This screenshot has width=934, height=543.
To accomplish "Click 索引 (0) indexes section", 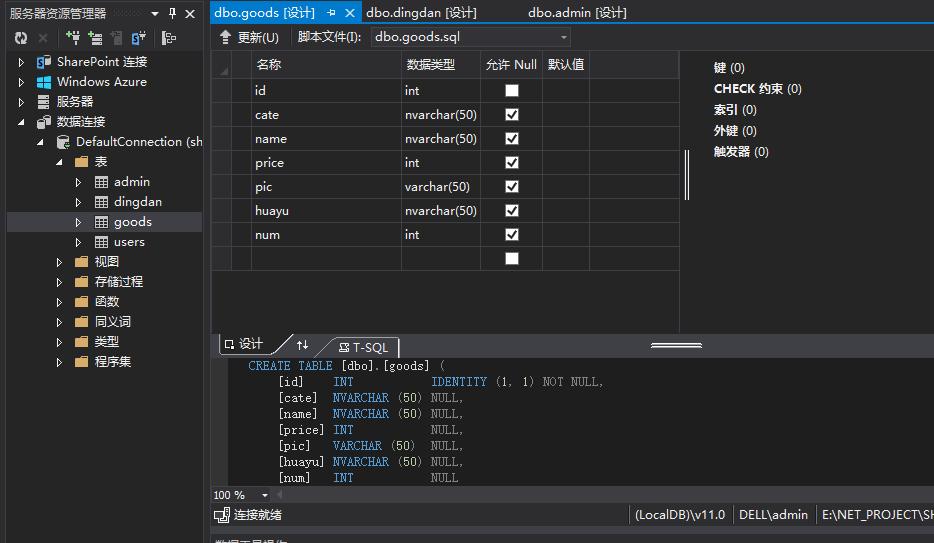I will click(735, 110).
